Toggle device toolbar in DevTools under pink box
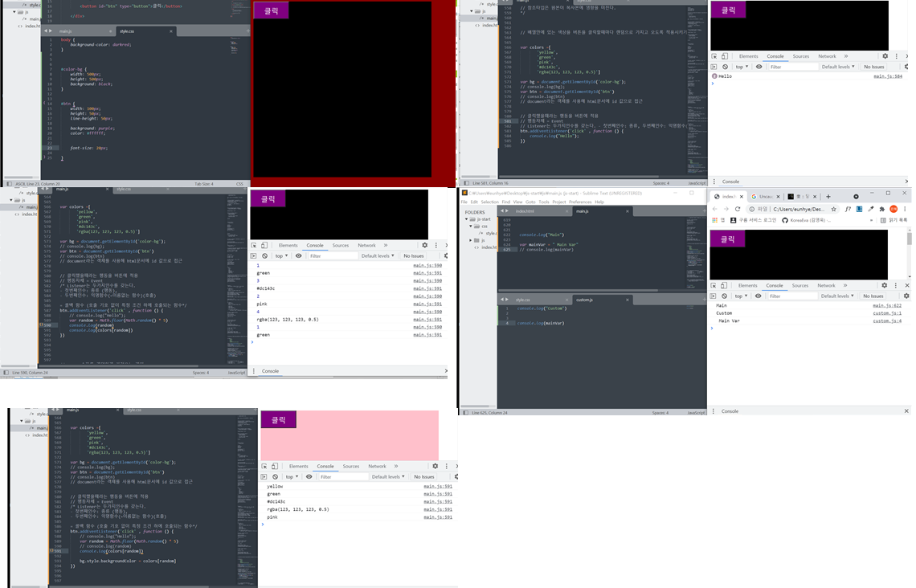Screen dimensions: 916x588 click(x=275, y=467)
